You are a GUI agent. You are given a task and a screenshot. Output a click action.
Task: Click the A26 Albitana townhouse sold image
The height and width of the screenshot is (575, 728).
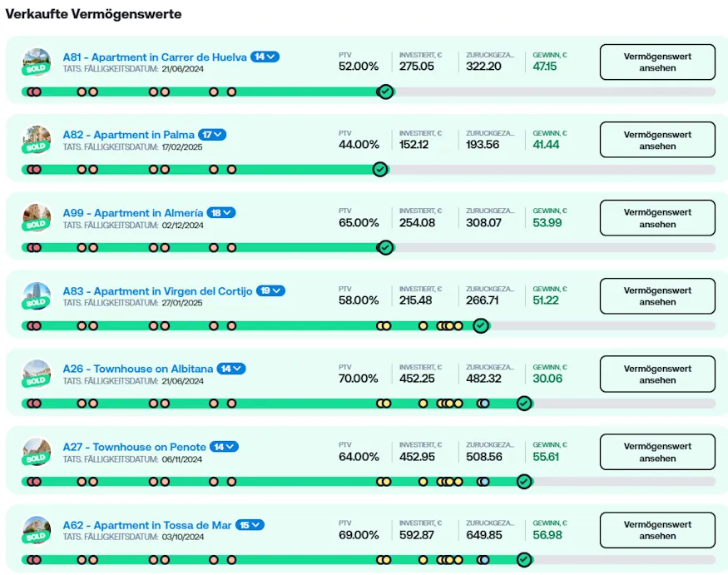pyautogui.click(x=37, y=373)
